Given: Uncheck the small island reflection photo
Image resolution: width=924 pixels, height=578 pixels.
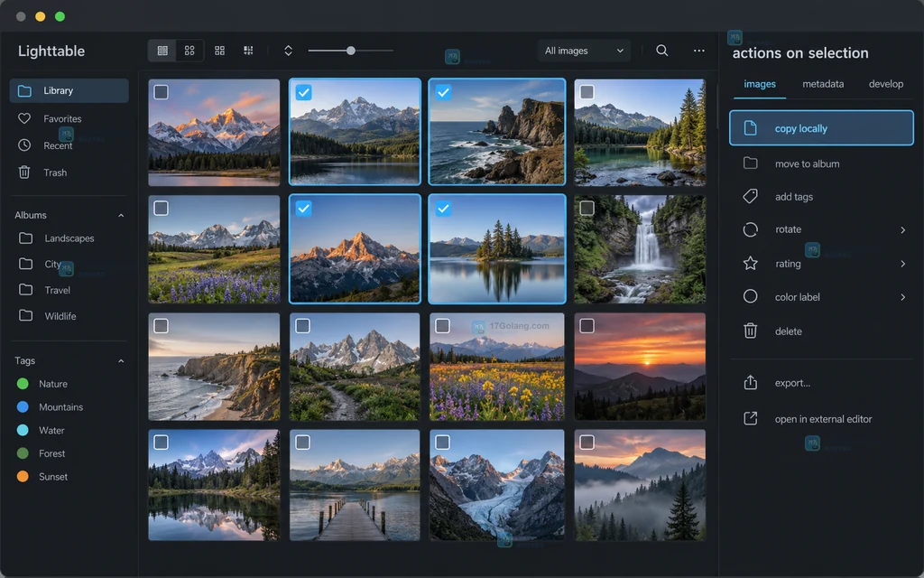Looking at the screenshot, I should click(444, 209).
